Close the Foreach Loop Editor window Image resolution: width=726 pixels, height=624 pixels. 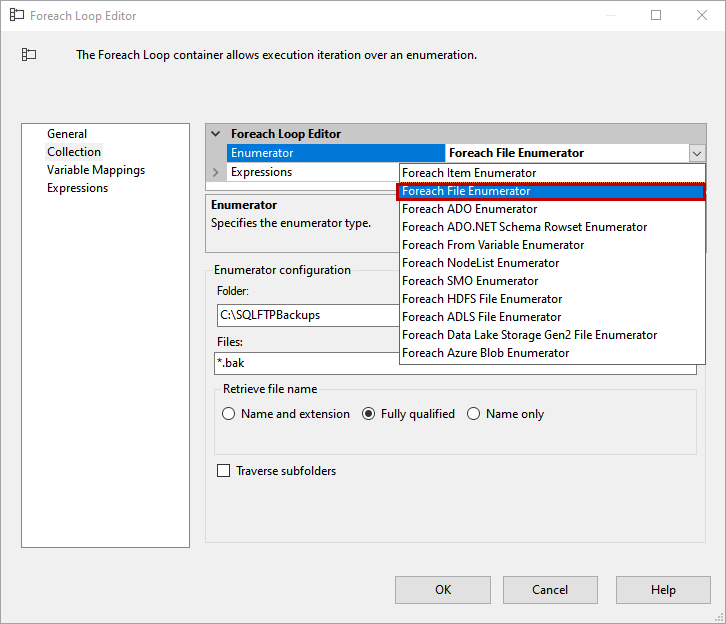pyautogui.click(x=702, y=16)
